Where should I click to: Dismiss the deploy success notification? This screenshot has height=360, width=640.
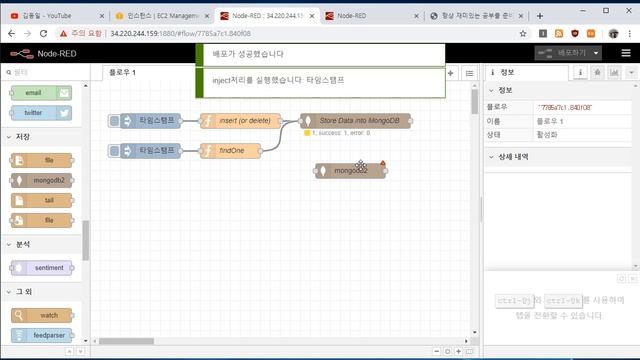coord(320,54)
